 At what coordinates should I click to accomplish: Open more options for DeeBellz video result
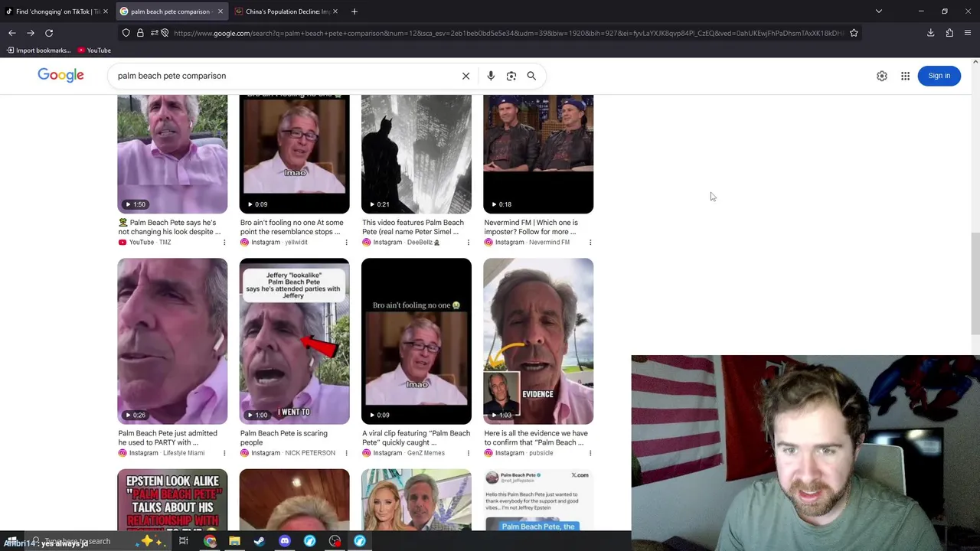point(469,243)
